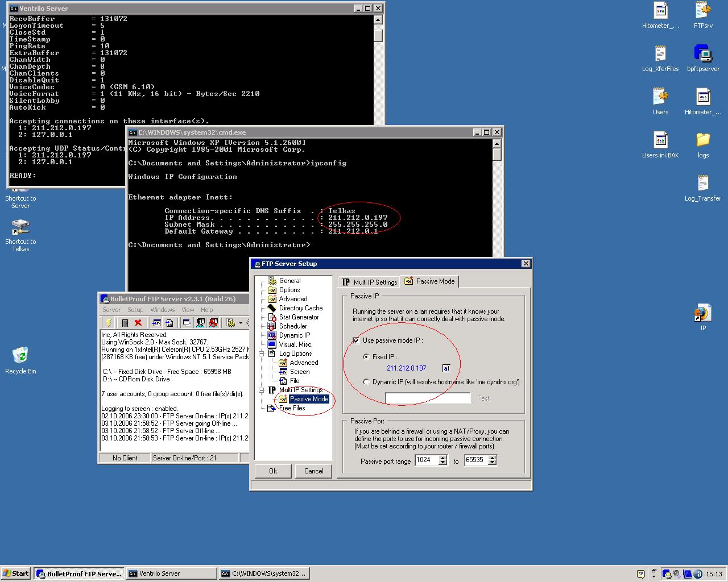This screenshot has width=728, height=582.
Task: Select the Dynamic IP radio button
Action: [366, 382]
